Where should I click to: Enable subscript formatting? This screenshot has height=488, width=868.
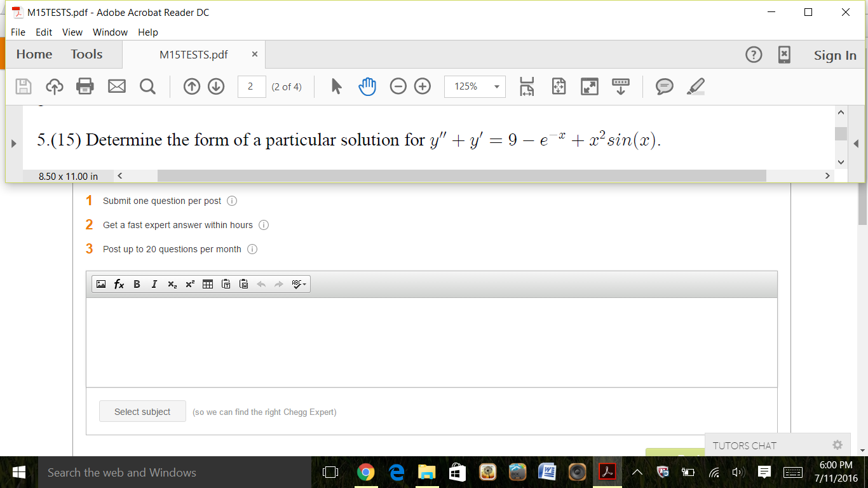(172, 284)
